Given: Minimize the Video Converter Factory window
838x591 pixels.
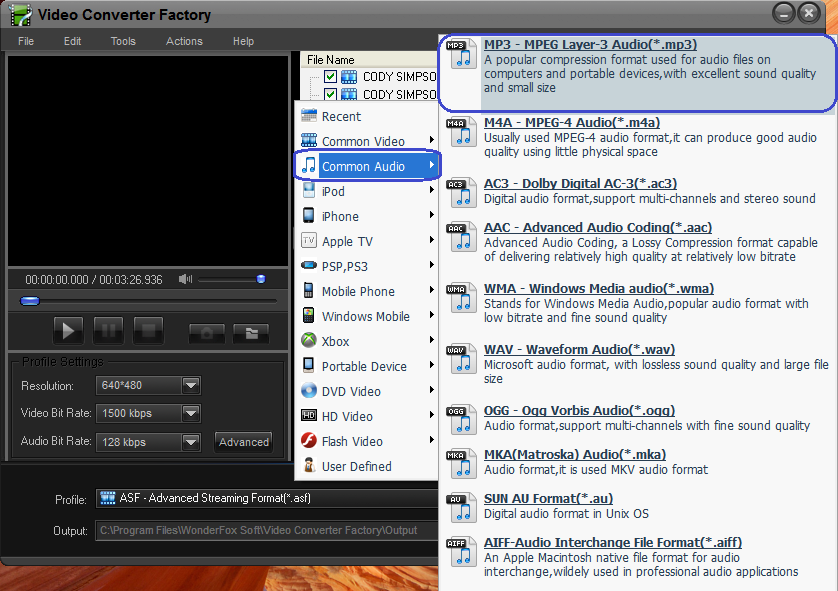Looking at the screenshot, I should [783, 13].
